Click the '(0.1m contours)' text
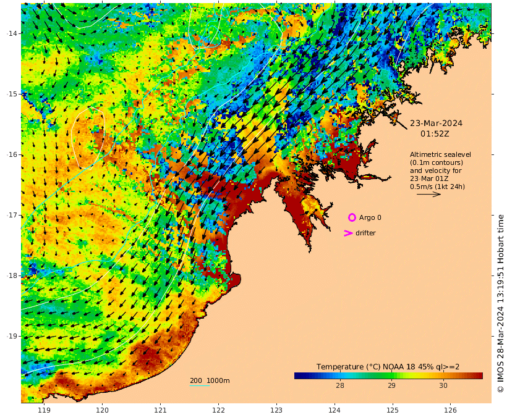 (437, 162)
